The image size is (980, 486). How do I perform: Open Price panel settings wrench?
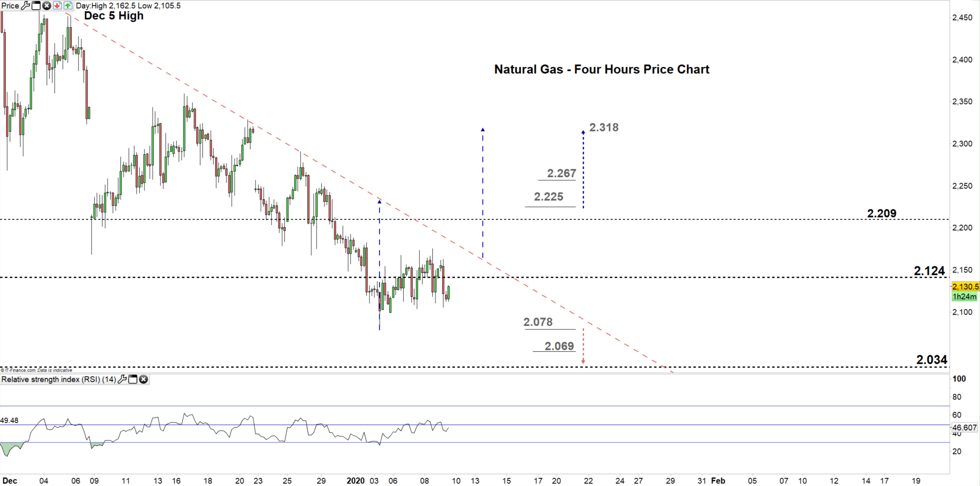(x=25, y=6)
